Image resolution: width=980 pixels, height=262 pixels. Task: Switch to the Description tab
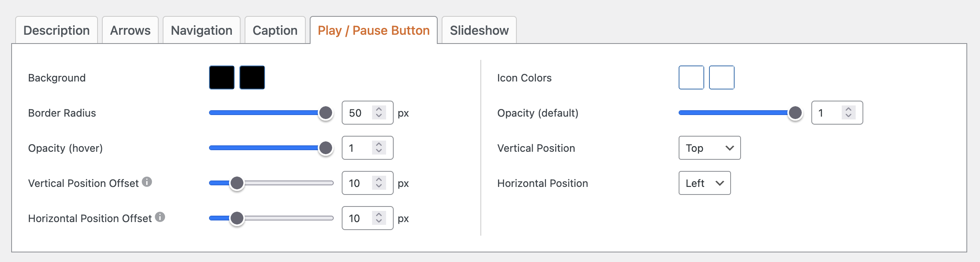pos(56,30)
